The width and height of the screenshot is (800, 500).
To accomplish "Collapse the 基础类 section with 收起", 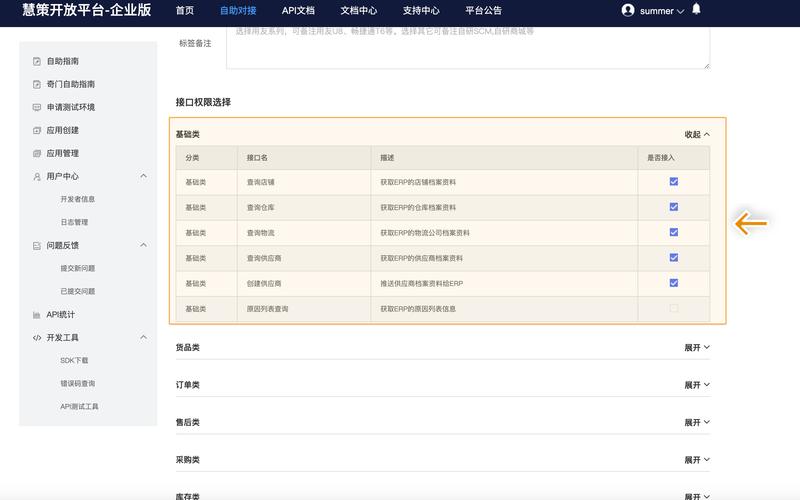I will 697,134.
